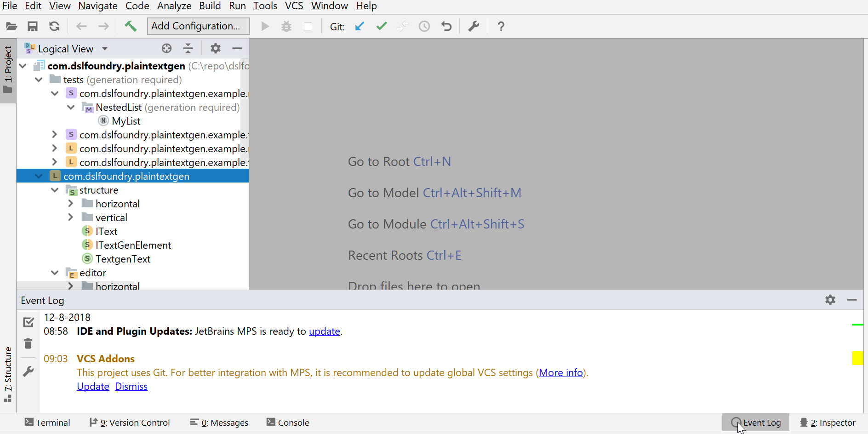Click the Git revert icon
The width and height of the screenshot is (868, 434).
[446, 26]
